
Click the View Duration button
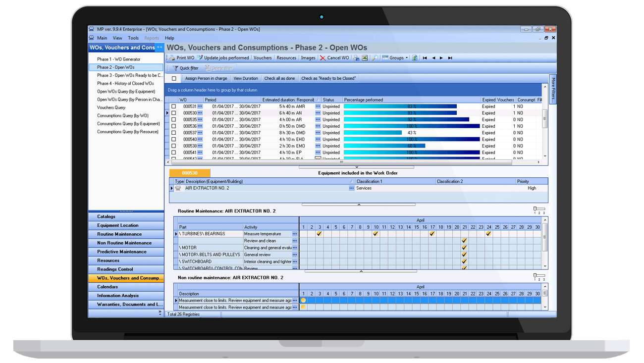point(246,78)
